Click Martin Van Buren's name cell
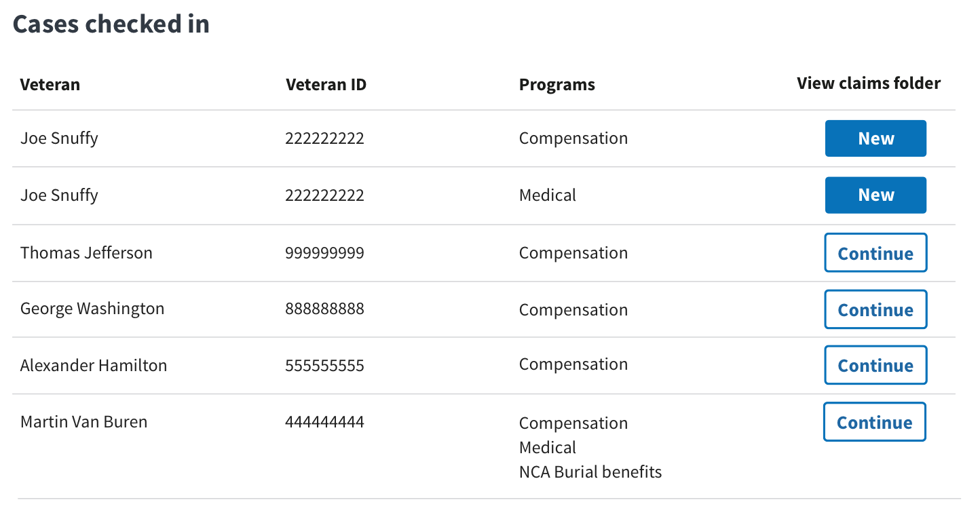 pyautogui.click(x=84, y=421)
